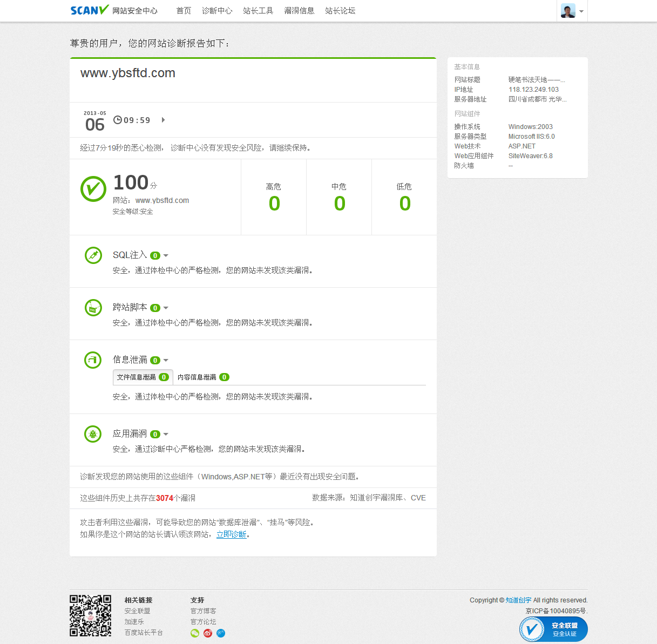Click the 立即诊断 link
Image resolution: width=657 pixels, height=644 pixels.
[x=231, y=534]
